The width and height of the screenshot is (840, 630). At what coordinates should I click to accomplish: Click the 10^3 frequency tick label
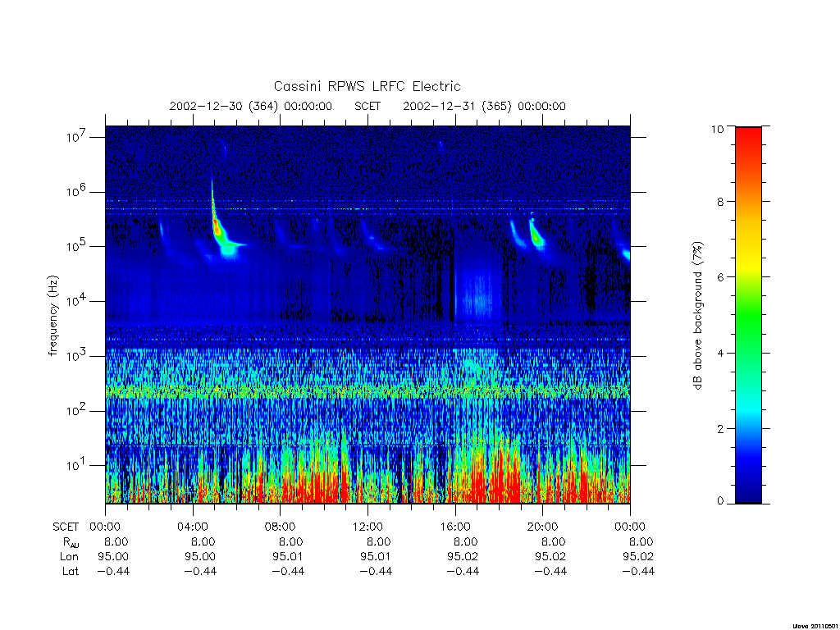pos(77,355)
